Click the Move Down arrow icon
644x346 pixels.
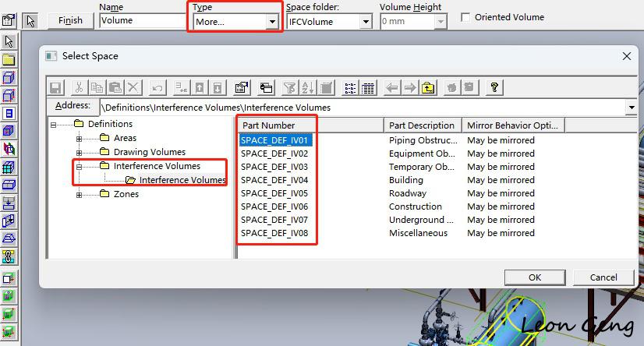[x=218, y=88]
